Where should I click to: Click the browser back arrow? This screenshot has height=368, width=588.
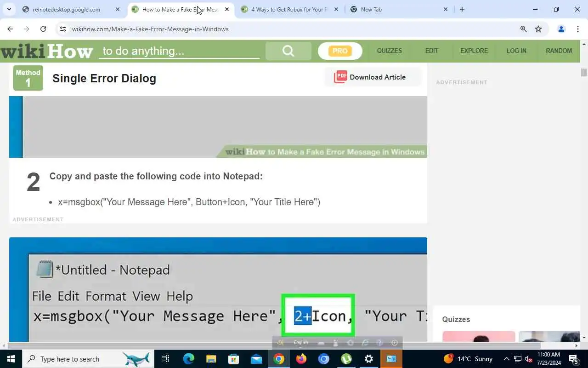click(10, 29)
